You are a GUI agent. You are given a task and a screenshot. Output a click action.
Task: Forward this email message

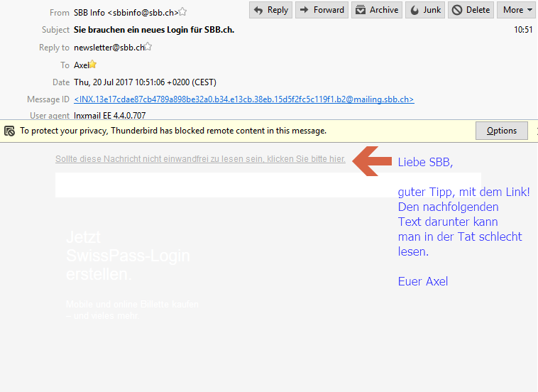coord(322,10)
